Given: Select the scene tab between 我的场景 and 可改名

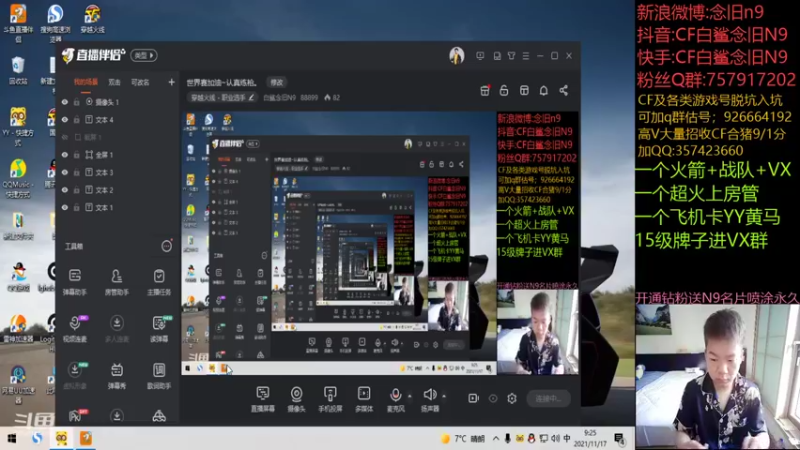Looking at the screenshot, I should (x=114, y=82).
